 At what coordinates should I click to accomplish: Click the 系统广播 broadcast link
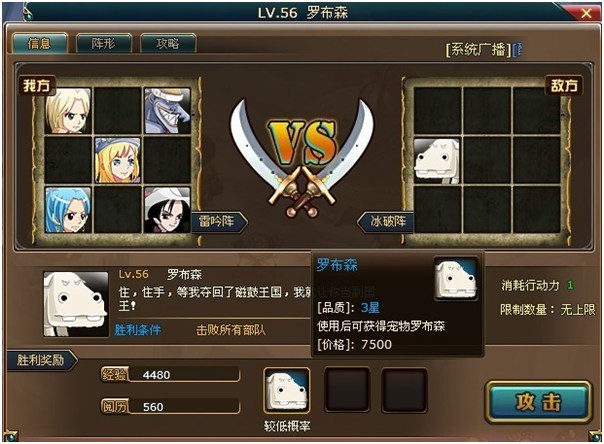pos(478,49)
